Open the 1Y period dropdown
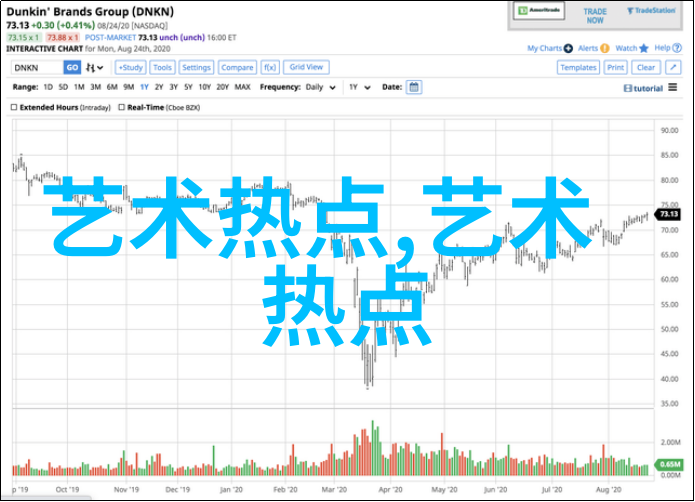The width and height of the screenshot is (695, 502). coord(359,87)
